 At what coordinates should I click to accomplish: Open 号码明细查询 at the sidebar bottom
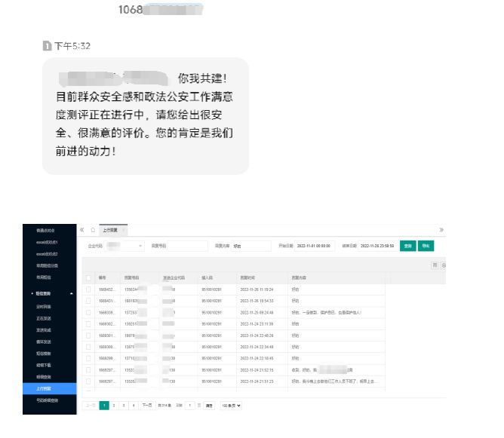48,400
